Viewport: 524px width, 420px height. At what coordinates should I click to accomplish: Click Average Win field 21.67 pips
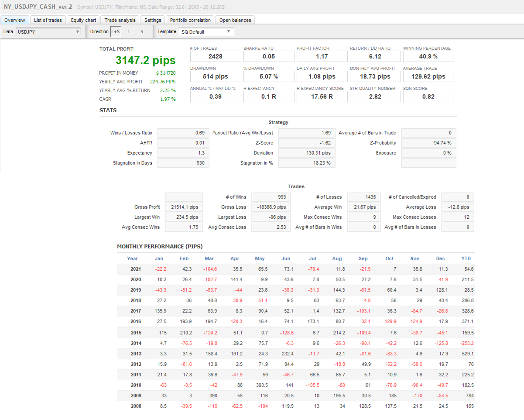tap(364, 207)
